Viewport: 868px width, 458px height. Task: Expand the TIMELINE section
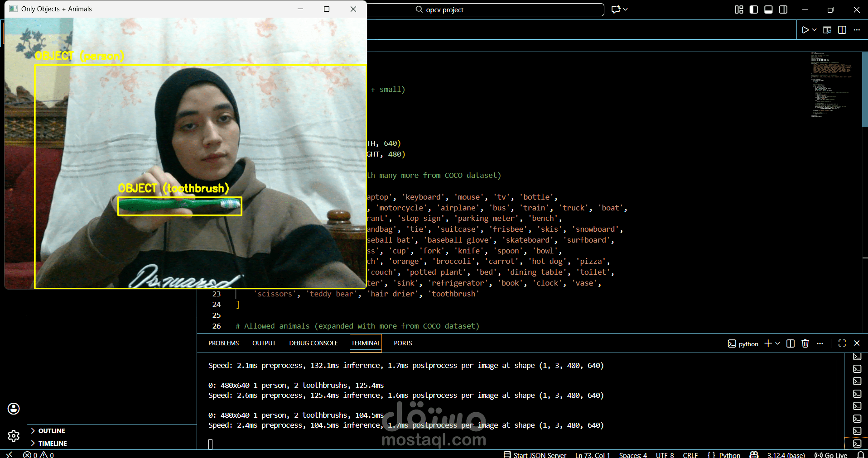click(x=112, y=444)
